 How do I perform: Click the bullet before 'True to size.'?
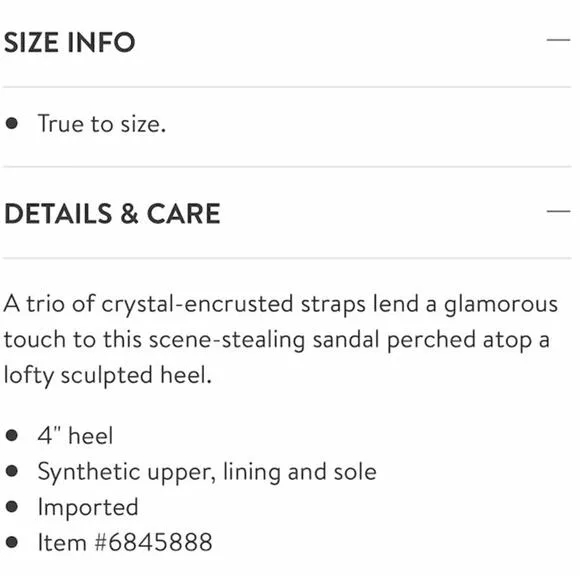click(x=12, y=123)
